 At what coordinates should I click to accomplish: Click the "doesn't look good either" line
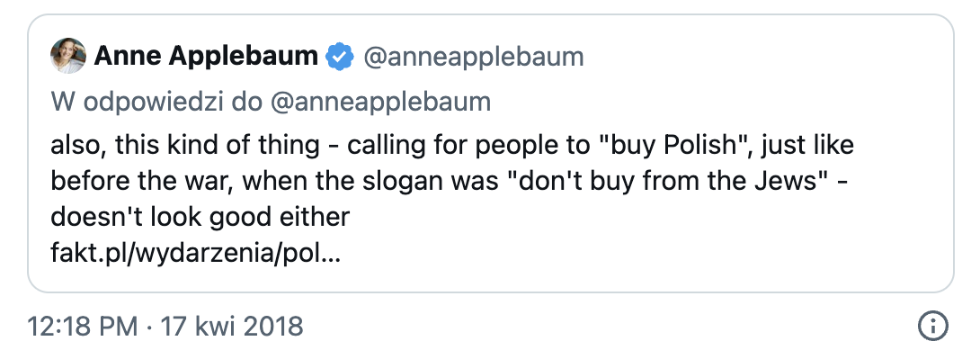pyautogui.click(x=200, y=217)
